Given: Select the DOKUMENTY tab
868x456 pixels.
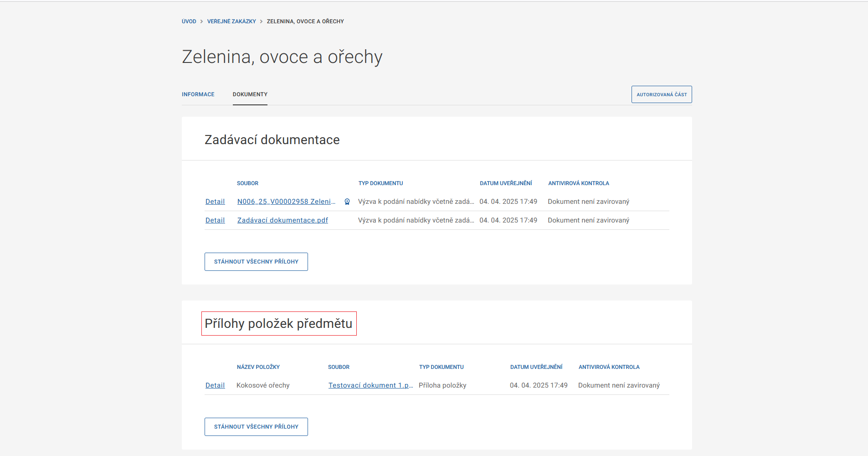Looking at the screenshot, I should [250, 94].
